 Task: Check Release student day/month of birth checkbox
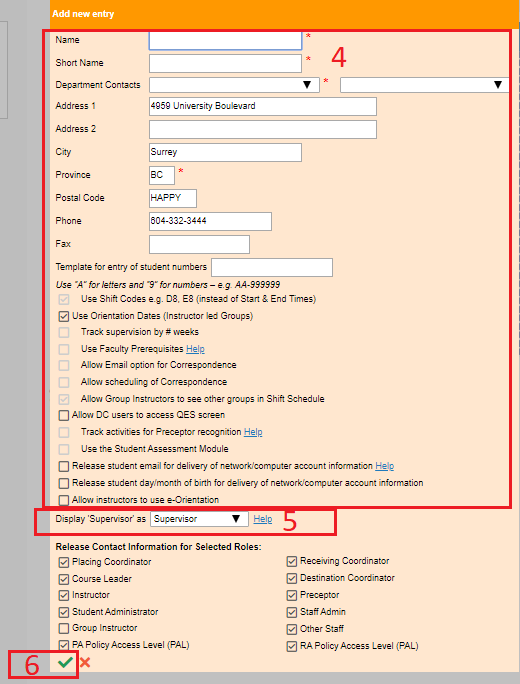64,483
